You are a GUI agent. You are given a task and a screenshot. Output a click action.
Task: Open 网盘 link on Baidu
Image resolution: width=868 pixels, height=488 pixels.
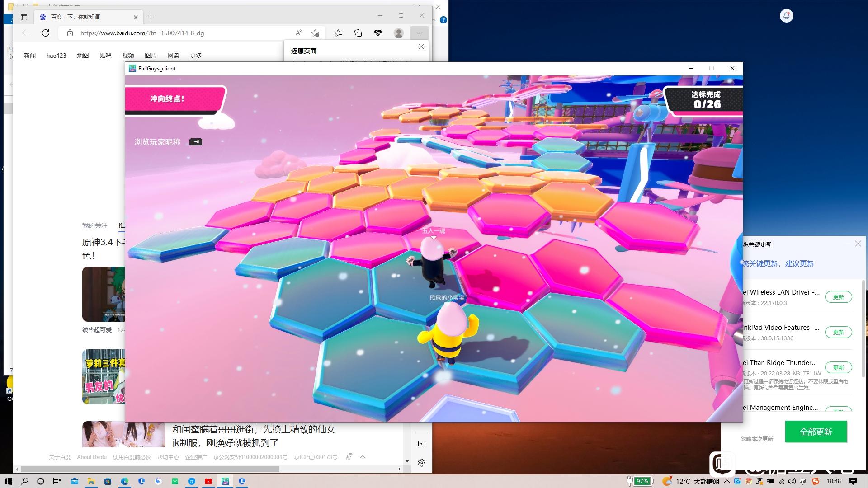173,56
